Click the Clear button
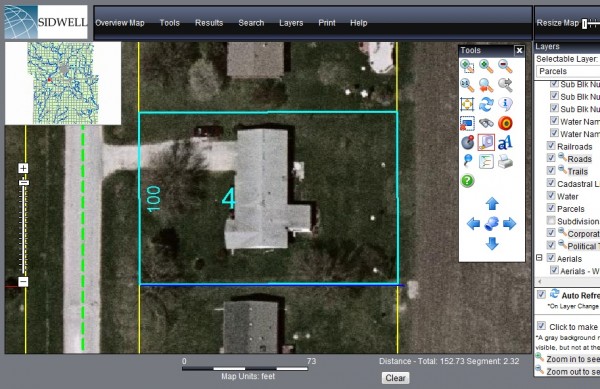The image size is (600, 389). pos(395,378)
